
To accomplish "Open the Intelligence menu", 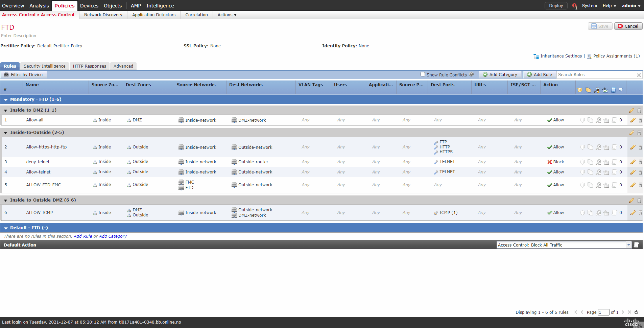I will tap(160, 6).
